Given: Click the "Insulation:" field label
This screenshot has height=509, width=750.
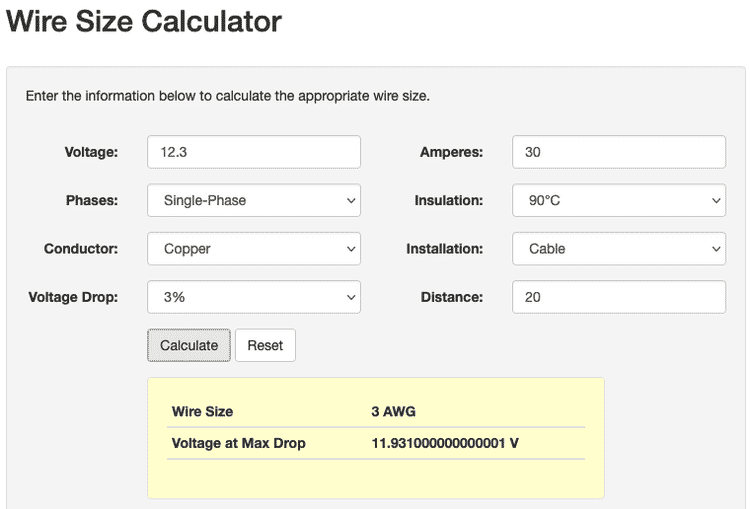Looking at the screenshot, I should pos(448,200).
